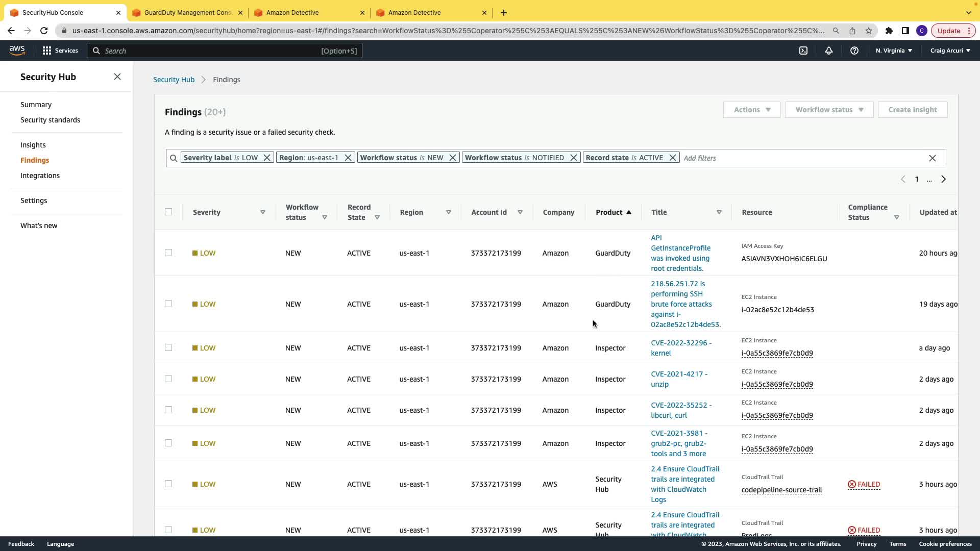Expand the Actions dropdown
980x551 pixels.
pyautogui.click(x=751, y=110)
